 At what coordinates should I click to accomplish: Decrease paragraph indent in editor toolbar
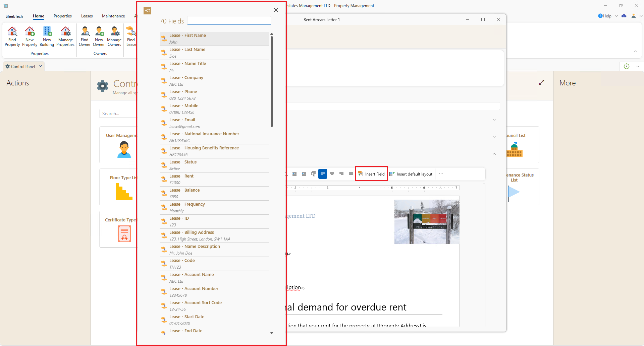pos(294,174)
